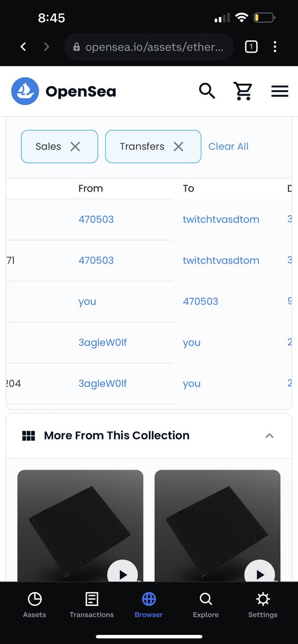Go back with browser back arrow
The image size is (298, 644).
coord(23,47)
